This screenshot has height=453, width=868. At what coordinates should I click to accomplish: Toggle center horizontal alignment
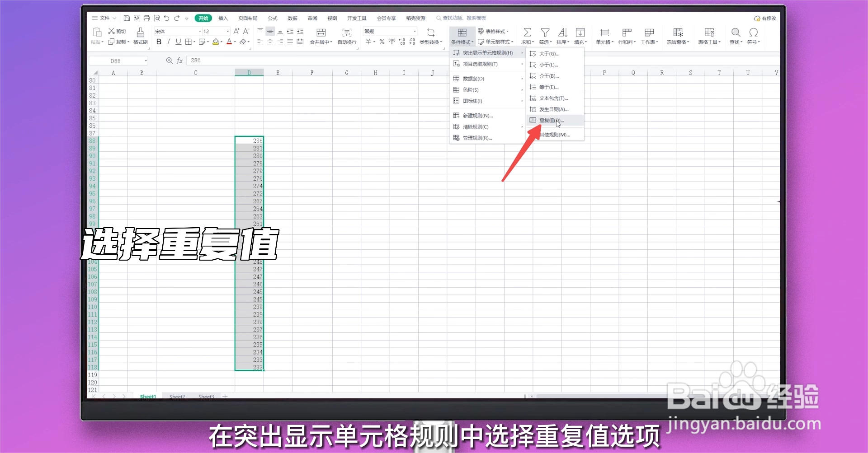coord(270,42)
